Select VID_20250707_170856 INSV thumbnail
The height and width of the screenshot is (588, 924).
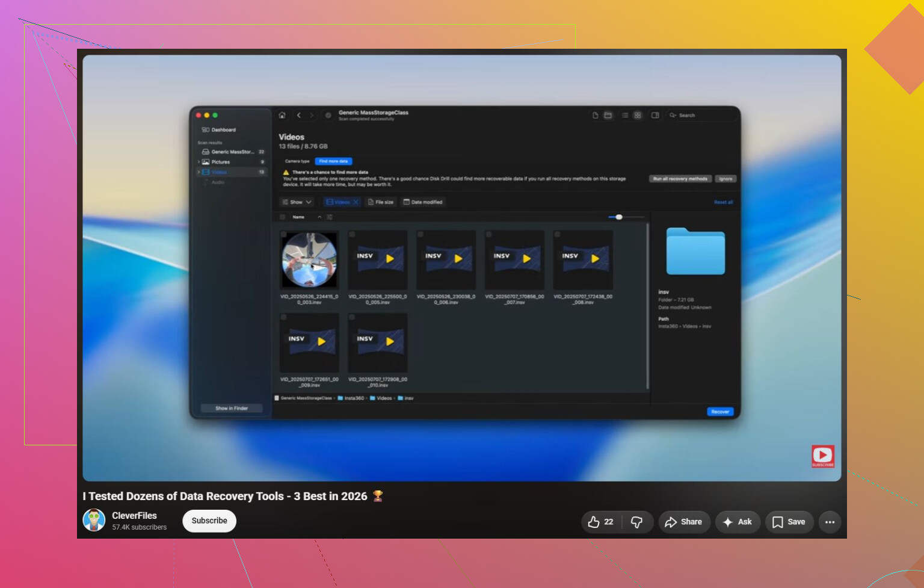514,260
